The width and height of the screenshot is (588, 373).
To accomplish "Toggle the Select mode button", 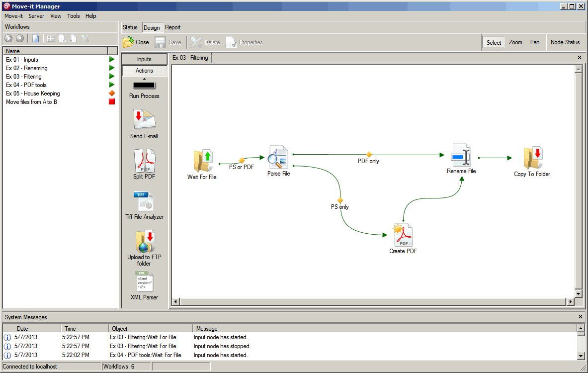I will click(x=494, y=43).
